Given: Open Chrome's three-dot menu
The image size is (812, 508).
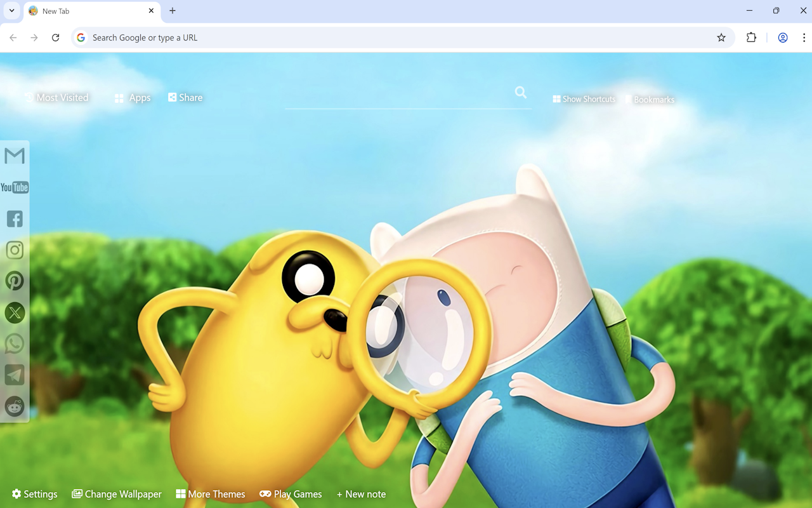Looking at the screenshot, I should coord(804,37).
